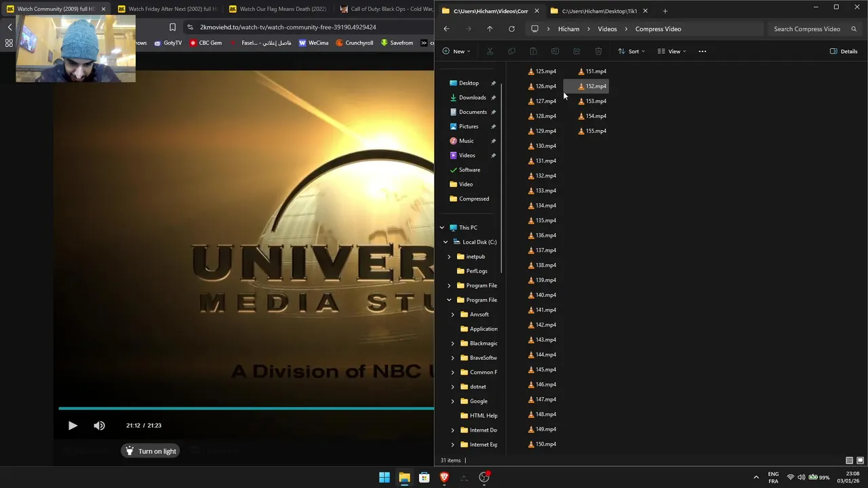Open the Windows Start menu
Image resolution: width=868 pixels, height=488 pixels.
(x=384, y=477)
